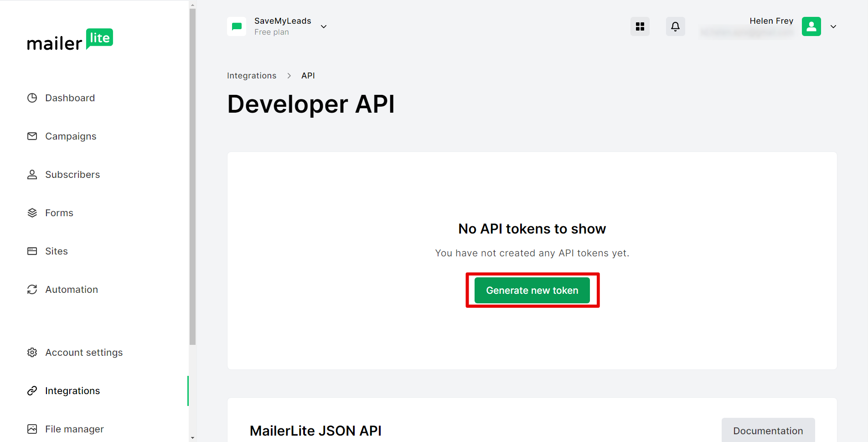Expand the Helen Frey user menu chevron

(833, 26)
